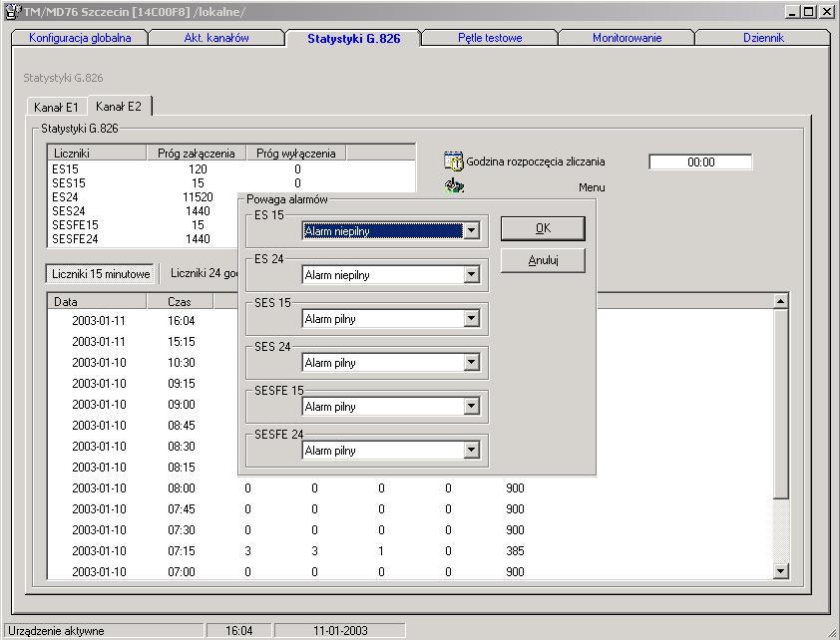Select the 2003-01-10 09:00 row
Image resolution: width=840 pixels, height=640 pixels.
point(143,404)
